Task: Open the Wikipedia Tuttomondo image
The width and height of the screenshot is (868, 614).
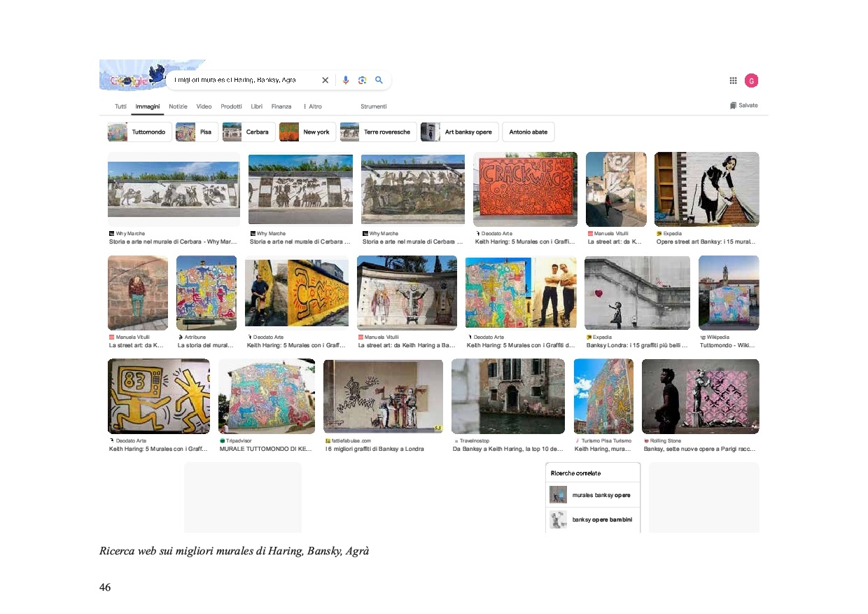Action: coord(729,293)
